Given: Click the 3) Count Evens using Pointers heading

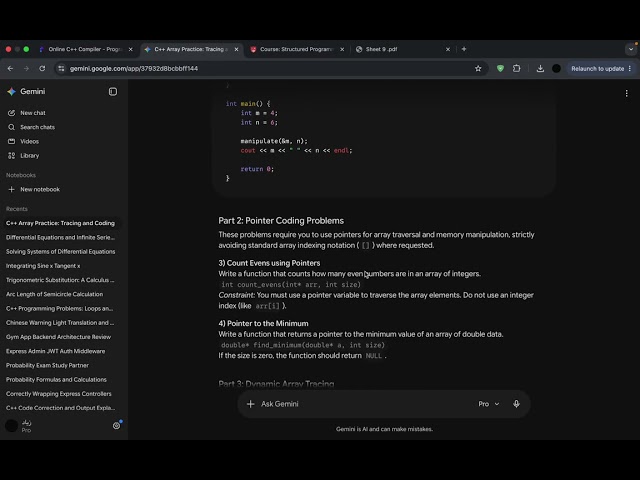Looking at the screenshot, I should pos(269,263).
